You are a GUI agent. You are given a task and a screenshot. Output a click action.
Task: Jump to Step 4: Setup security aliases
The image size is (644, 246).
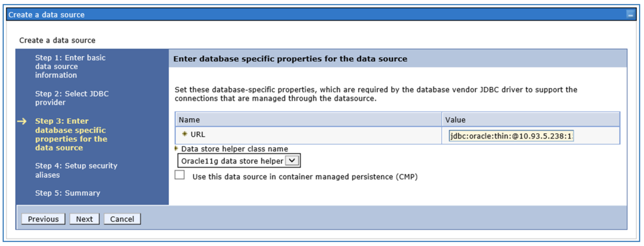pos(76,170)
